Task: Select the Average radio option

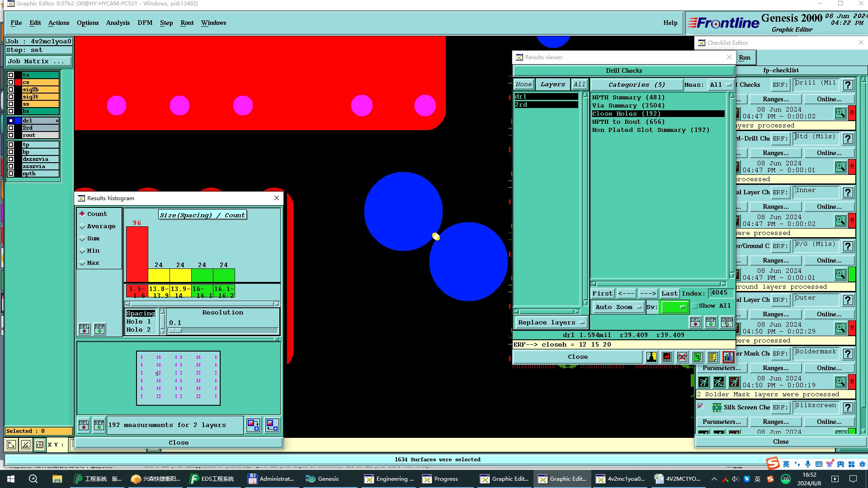Action: 82,226
